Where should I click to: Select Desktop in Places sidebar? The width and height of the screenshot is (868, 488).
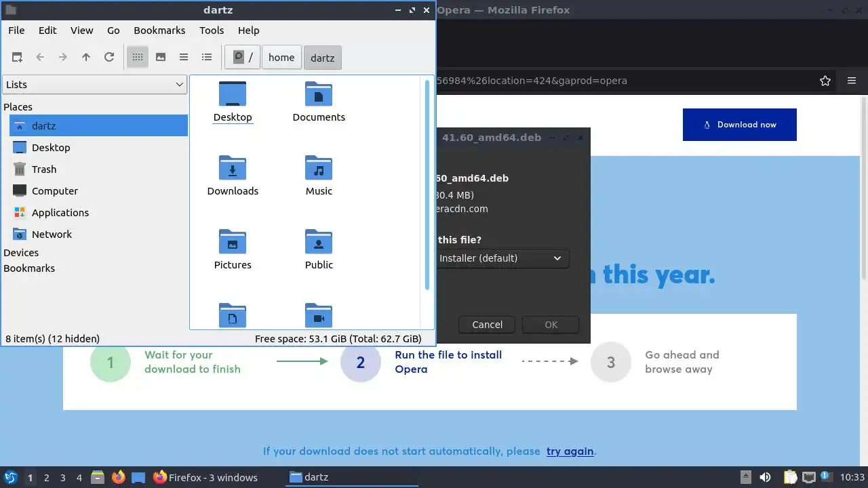98,147
